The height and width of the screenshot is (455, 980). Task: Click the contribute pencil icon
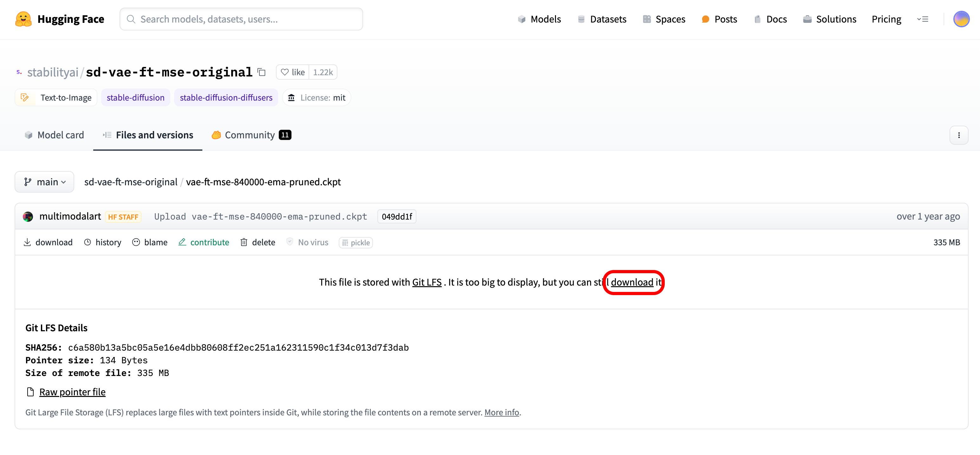pyautogui.click(x=182, y=242)
